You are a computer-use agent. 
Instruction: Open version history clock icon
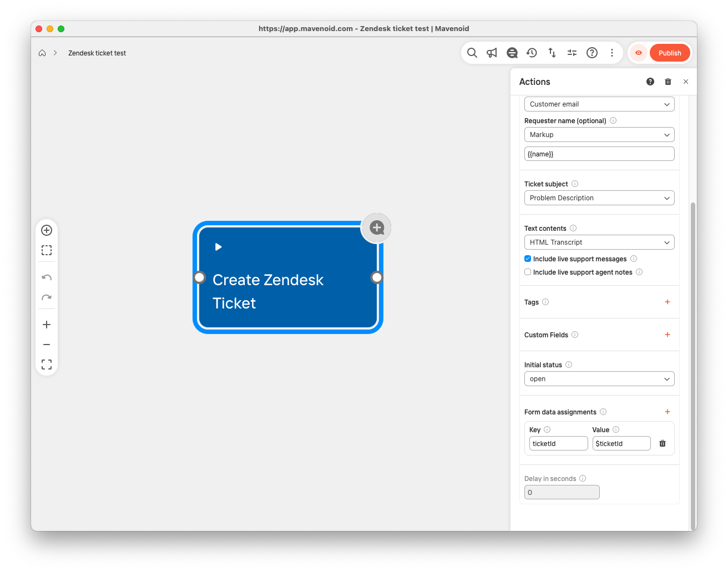pos(532,53)
